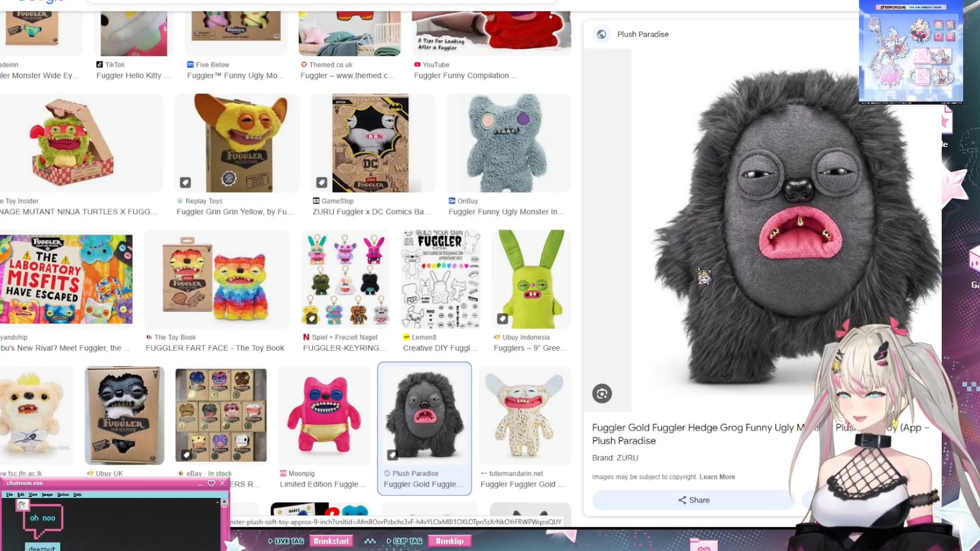Screen dimensions: 980x551
Task: Click the eBay favicon
Action: [181, 473]
